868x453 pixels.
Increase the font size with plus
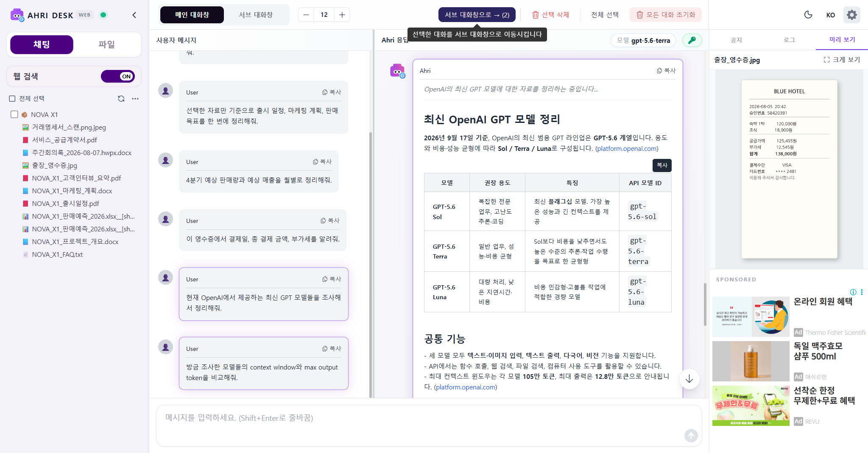(x=342, y=15)
